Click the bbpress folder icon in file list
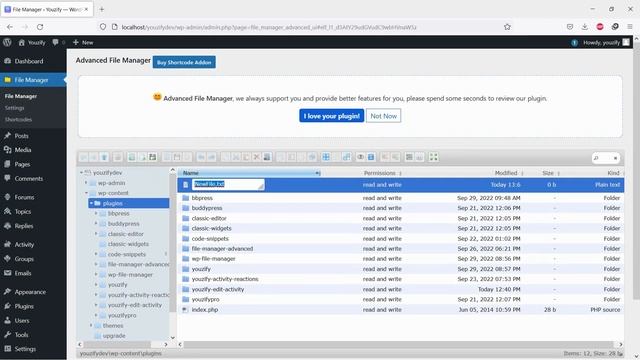640x360 pixels. pyautogui.click(x=186, y=198)
